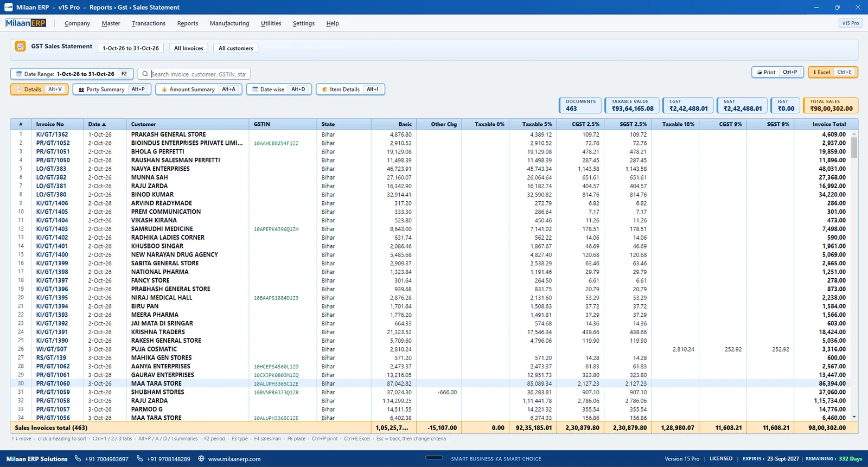Image resolution: width=868 pixels, height=467 pixels.
Task: Open the Transactions menu
Action: (x=149, y=23)
